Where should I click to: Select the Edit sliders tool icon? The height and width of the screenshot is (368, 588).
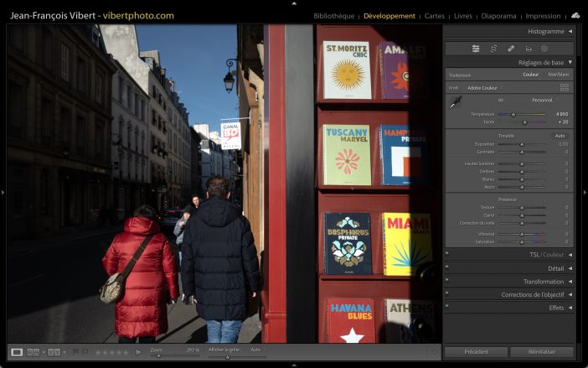tap(476, 49)
